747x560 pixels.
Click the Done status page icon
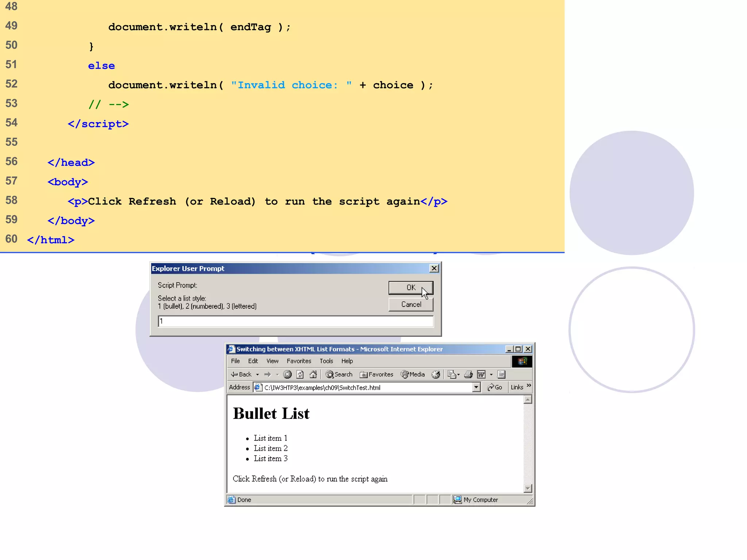[x=232, y=500]
